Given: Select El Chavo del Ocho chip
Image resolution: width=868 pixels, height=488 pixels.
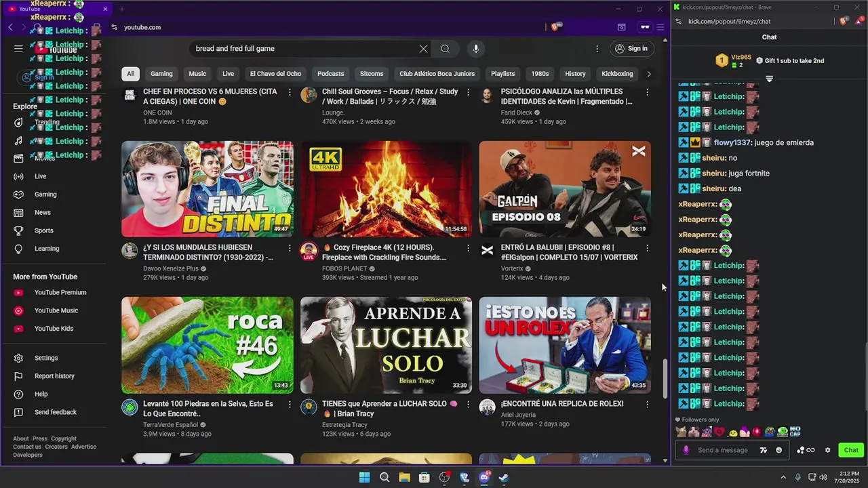Looking at the screenshot, I should click(x=275, y=73).
